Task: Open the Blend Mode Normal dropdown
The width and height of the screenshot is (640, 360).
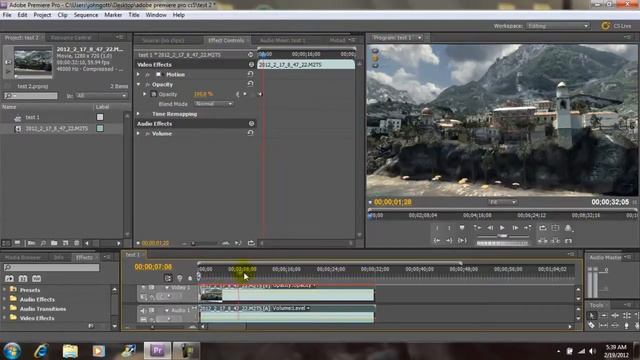Action: [x=213, y=104]
